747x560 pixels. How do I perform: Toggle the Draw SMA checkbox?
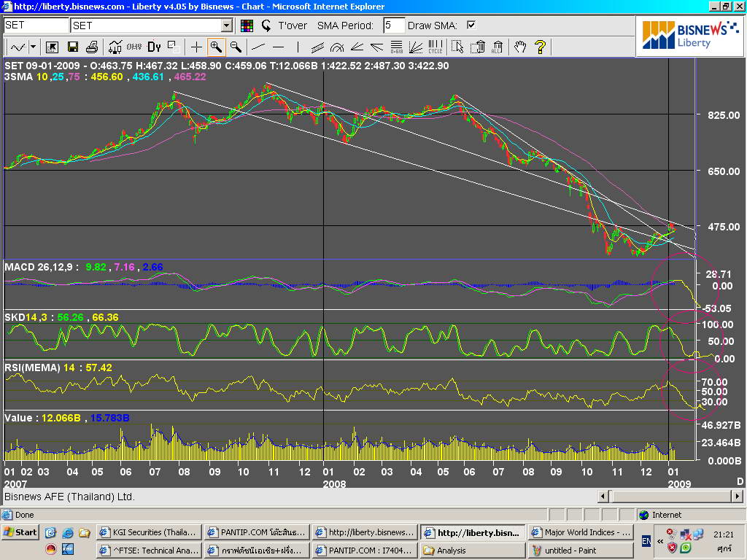[471, 25]
